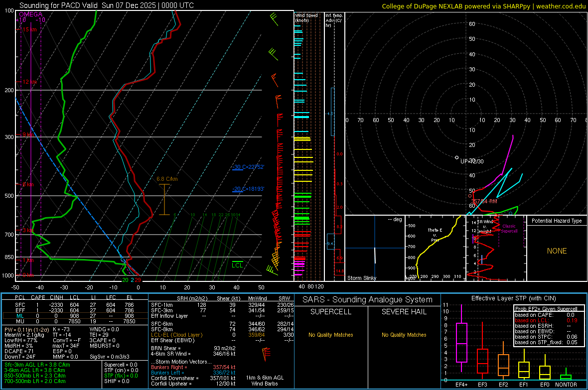The height and width of the screenshot is (390, 588).
Task: Click the 'TEI = 29' value
Action: [99, 335]
